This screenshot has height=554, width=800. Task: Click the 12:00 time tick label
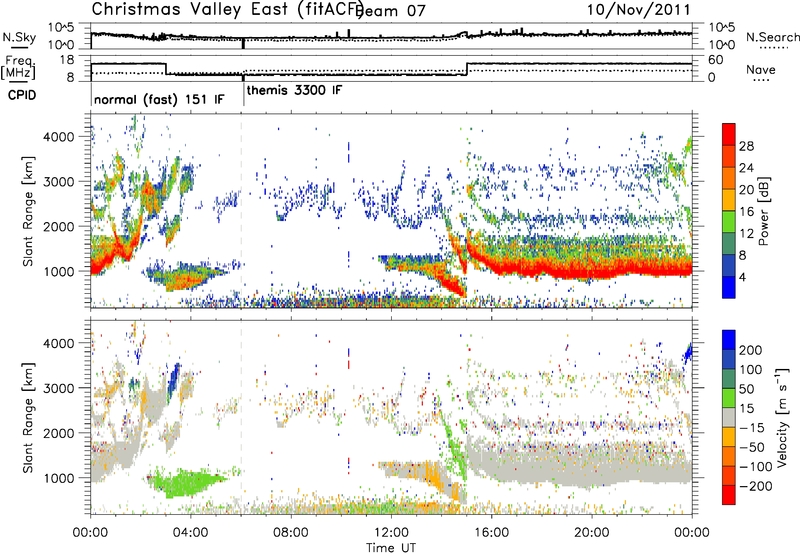[391, 533]
